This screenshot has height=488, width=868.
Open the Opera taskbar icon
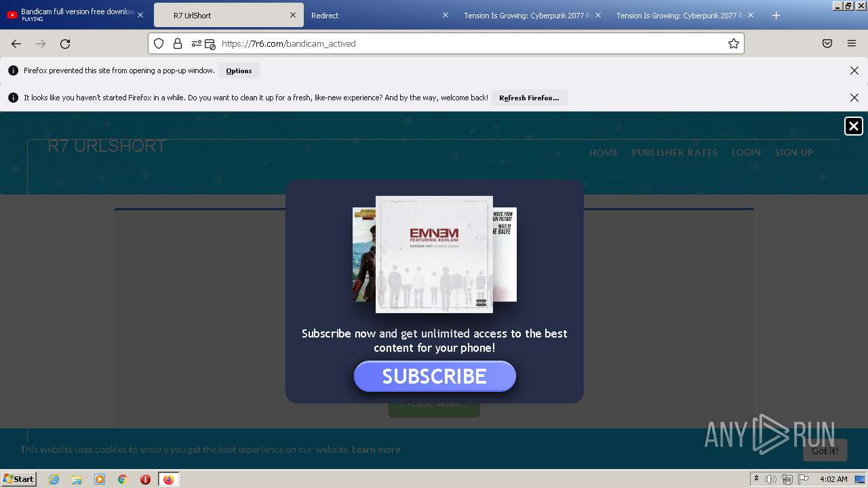point(145,479)
